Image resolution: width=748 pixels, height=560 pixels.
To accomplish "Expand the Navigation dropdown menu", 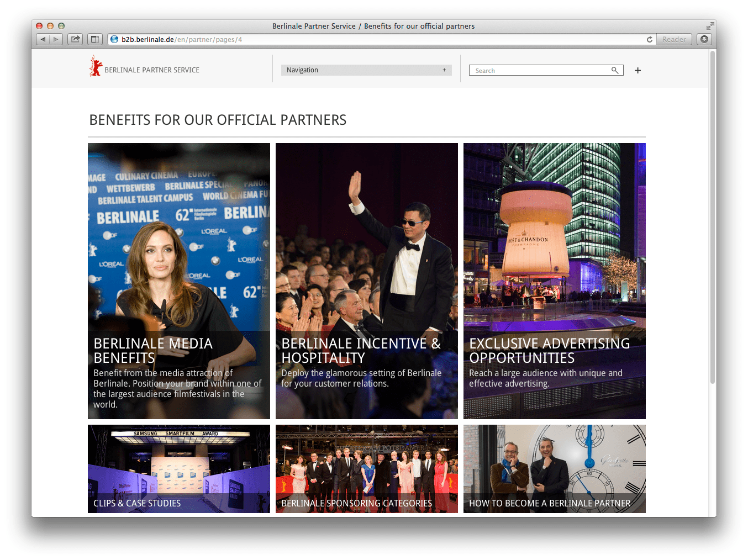I will 366,70.
